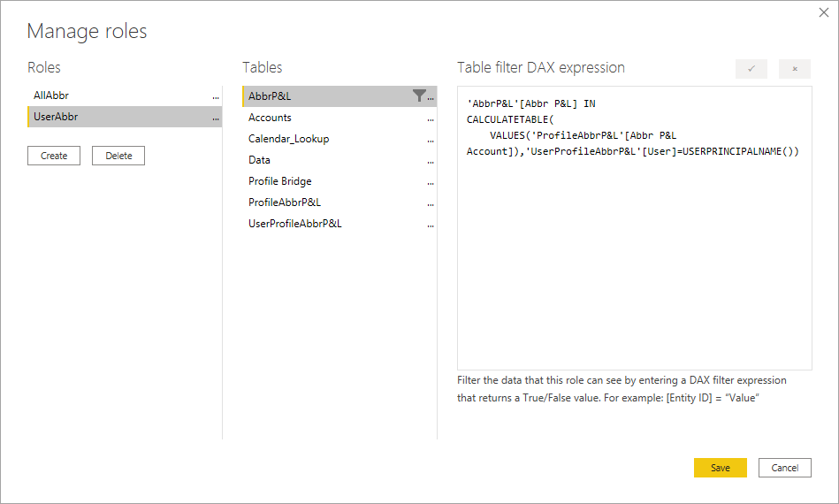This screenshot has width=839, height=504.
Task: Click the Delete role button
Action: 118,156
